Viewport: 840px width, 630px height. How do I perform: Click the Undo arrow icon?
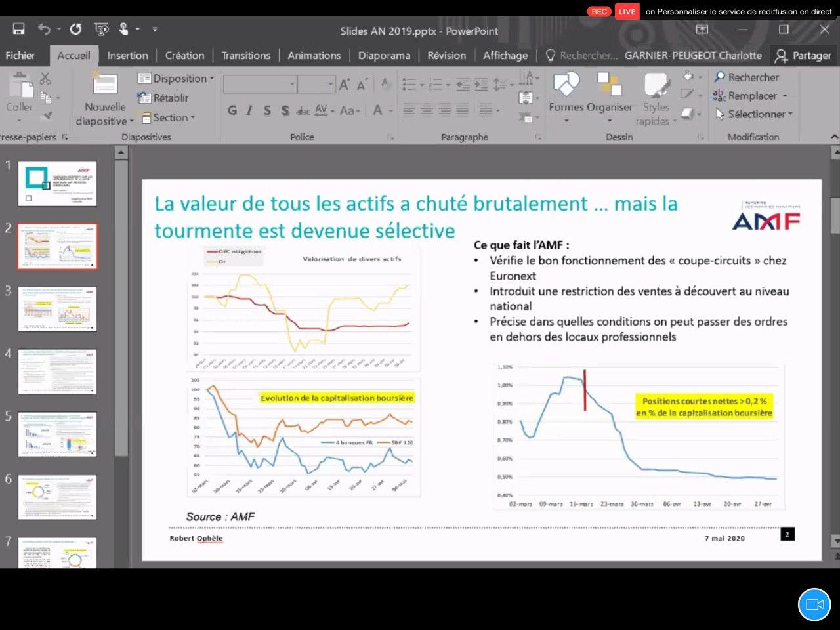pos(44,29)
